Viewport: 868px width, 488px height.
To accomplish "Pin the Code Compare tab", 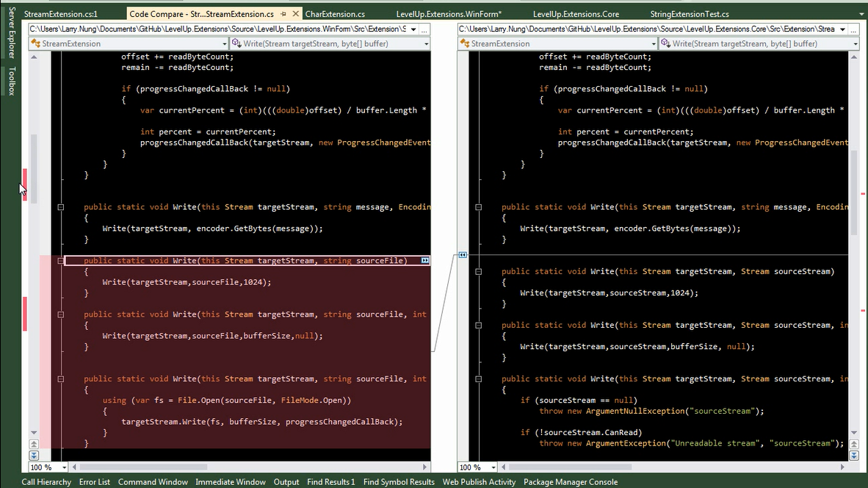I will click(x=283, y=14).
